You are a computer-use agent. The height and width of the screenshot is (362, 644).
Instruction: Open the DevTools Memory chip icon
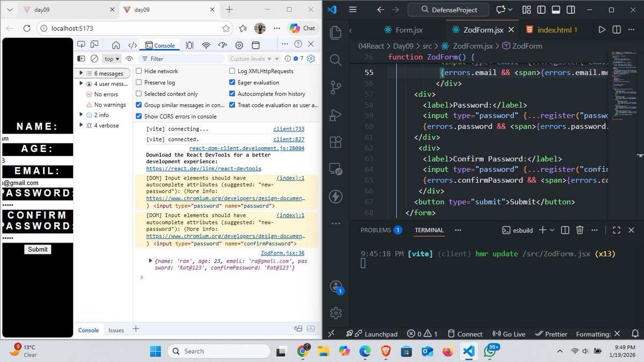(x=239, y=45)
